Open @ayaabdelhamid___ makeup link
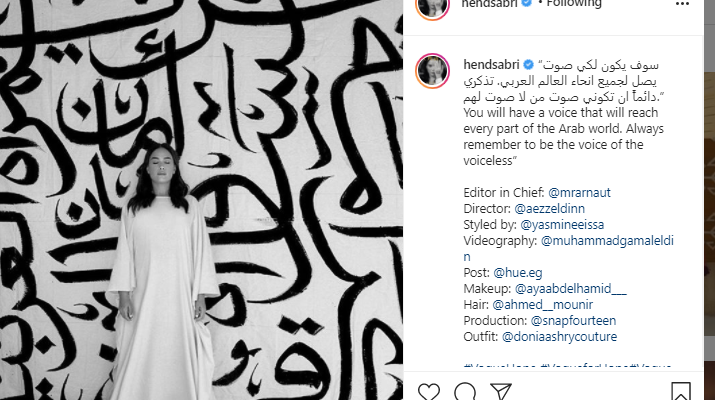The image size is (715, 400). coord(570,289)
